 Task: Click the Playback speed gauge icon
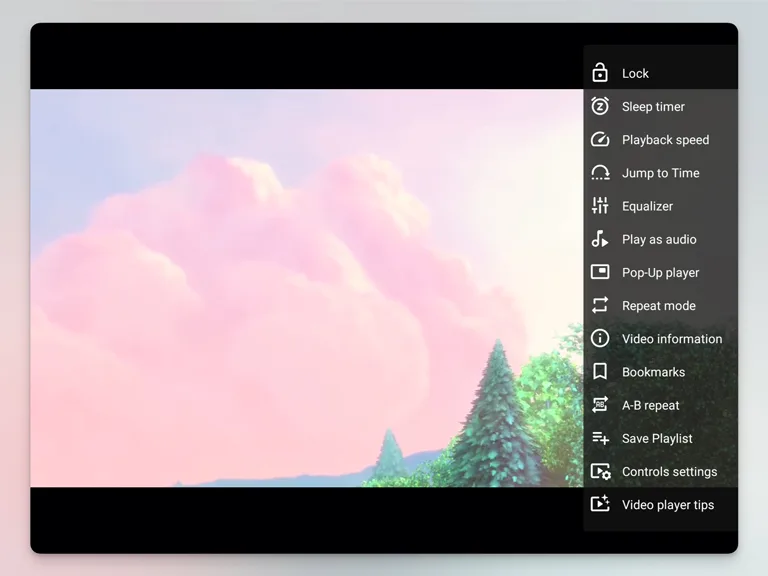pyautogui.click(x=600, y=140)
